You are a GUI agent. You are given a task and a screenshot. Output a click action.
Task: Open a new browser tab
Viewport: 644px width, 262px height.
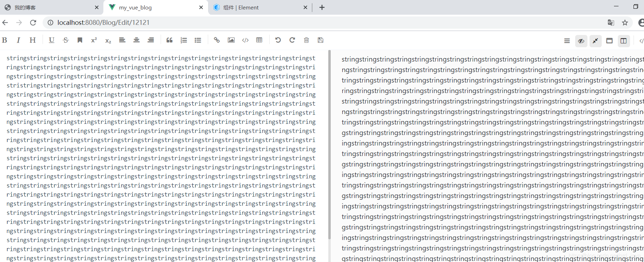[322, 7]
